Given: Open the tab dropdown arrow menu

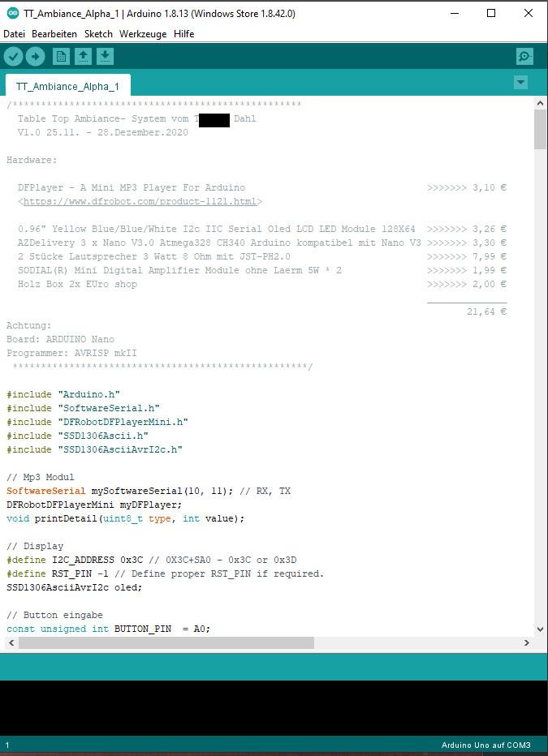Looking at the screenshot, I should (520, 83).
